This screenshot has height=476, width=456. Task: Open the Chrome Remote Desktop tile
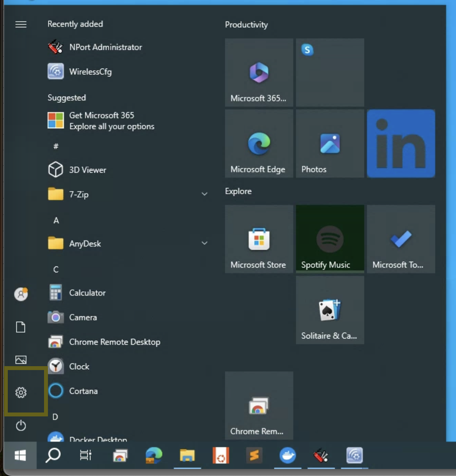coord(259,405)
